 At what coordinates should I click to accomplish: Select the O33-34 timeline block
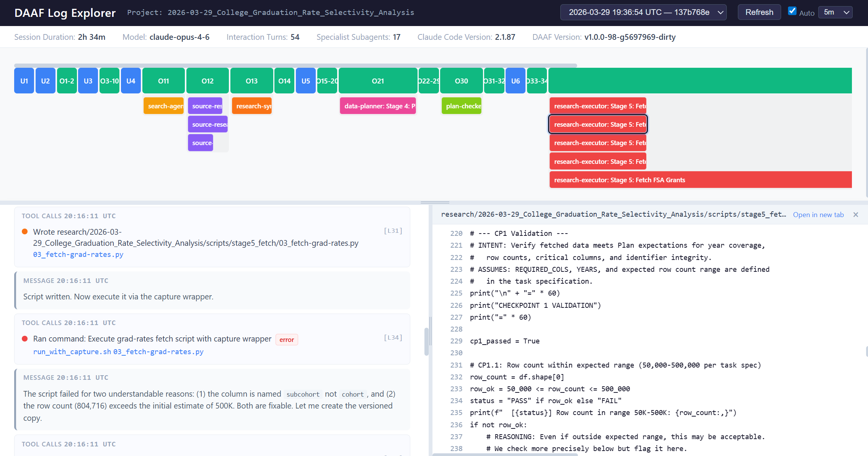537,81
